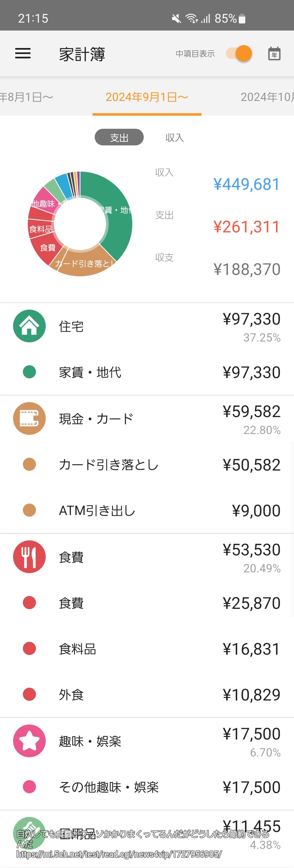Tap the 現金・カード wallet icon

(29, 418)
